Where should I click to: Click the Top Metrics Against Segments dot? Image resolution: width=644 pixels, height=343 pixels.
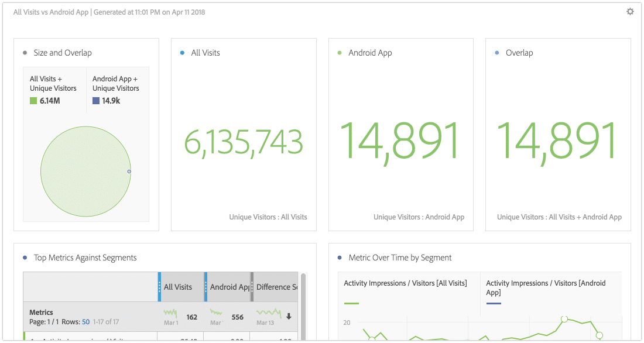click(x=25, y=258)
